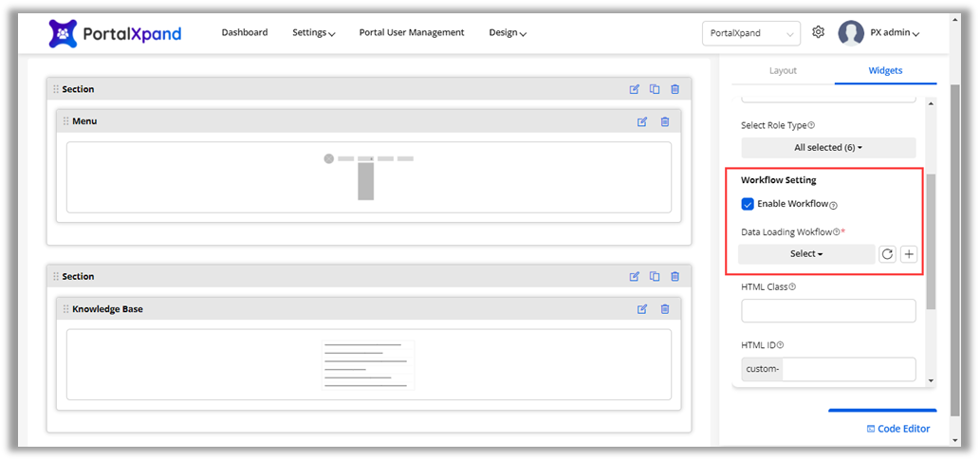Add new workflow with plus icon

[908, 254]
